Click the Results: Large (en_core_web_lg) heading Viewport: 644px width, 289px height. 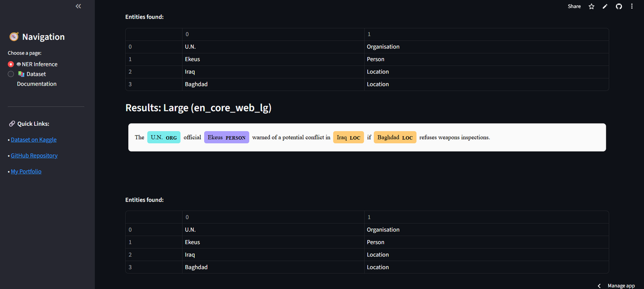(198, 108)
